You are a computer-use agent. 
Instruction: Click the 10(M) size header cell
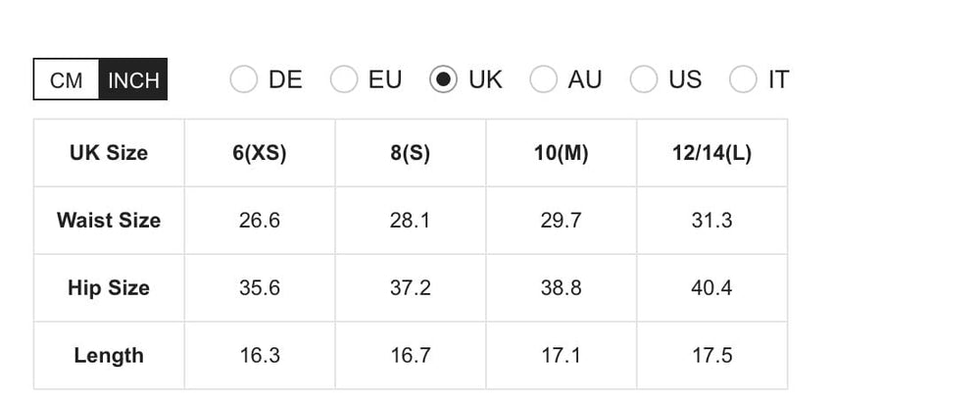pyautogui.click(x=561, y=153)
